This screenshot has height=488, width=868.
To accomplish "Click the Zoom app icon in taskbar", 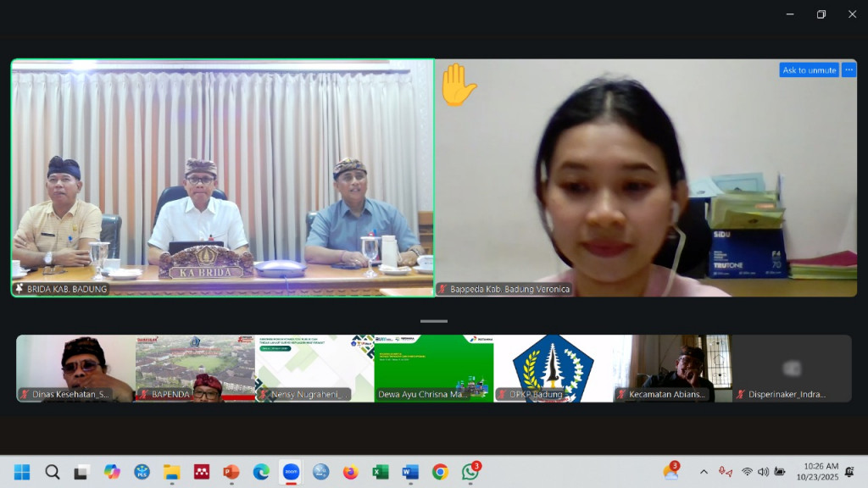I will [x=291, y=472].
